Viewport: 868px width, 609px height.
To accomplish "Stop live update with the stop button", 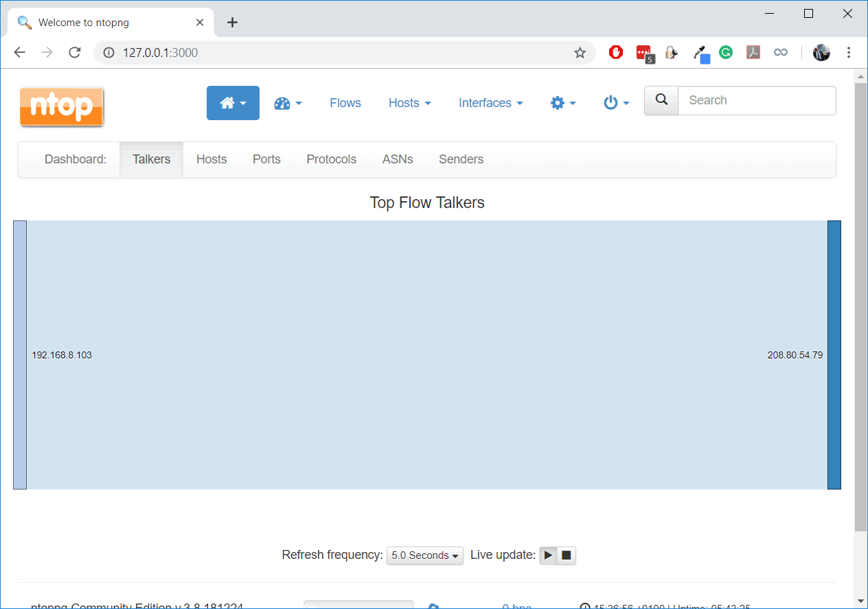I will 567,555.
